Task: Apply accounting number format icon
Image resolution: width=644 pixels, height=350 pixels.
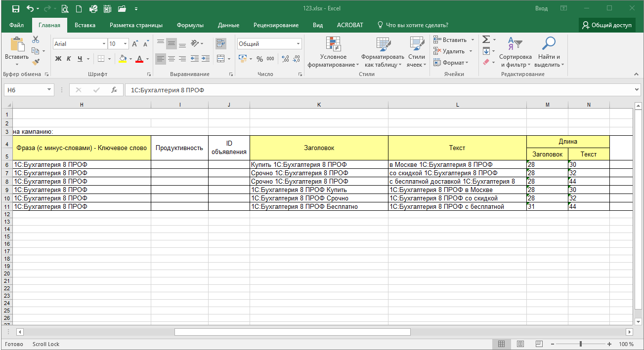Action: click(x=242, y=59)
